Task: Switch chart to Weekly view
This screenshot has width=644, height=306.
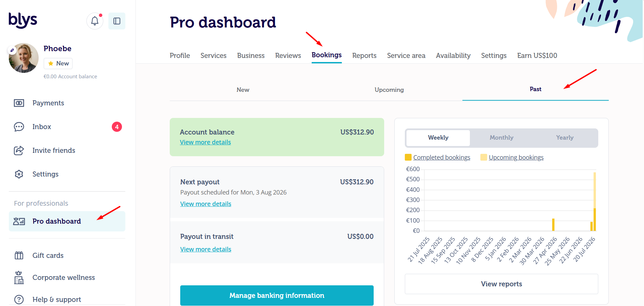Action: (438, 138)
